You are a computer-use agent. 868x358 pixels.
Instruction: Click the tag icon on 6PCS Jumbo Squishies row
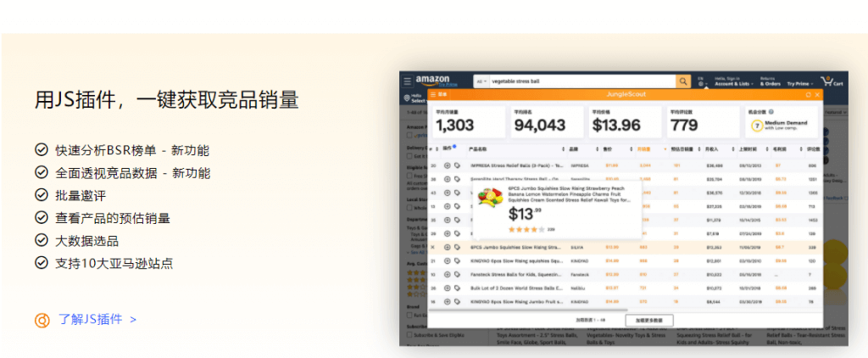pyautogui.click(x=457, y=247)
